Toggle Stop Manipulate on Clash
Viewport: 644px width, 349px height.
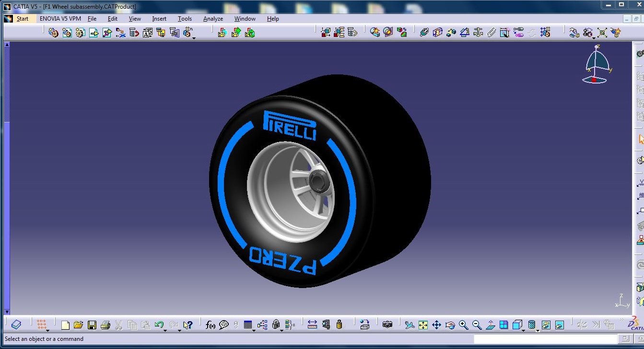[x=616, y=32]
